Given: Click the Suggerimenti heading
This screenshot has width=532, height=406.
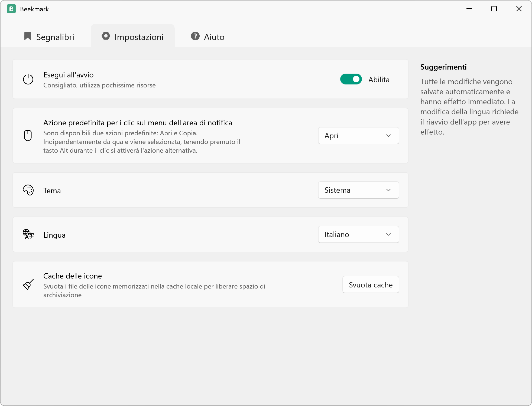Looking at the screenshot, I should 443,67.
